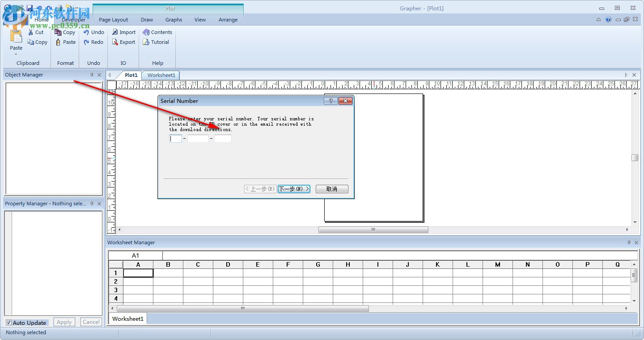The image size is (644, 340).
Task: Close the Serial Number dialog
Action: pyautogui.click(x=345, y=101)
